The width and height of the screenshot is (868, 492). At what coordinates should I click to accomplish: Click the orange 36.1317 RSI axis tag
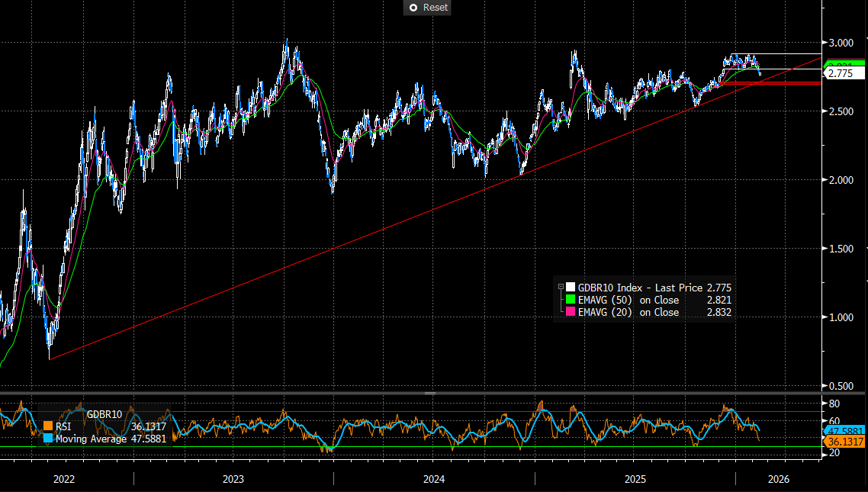click(x=844, y=442)
